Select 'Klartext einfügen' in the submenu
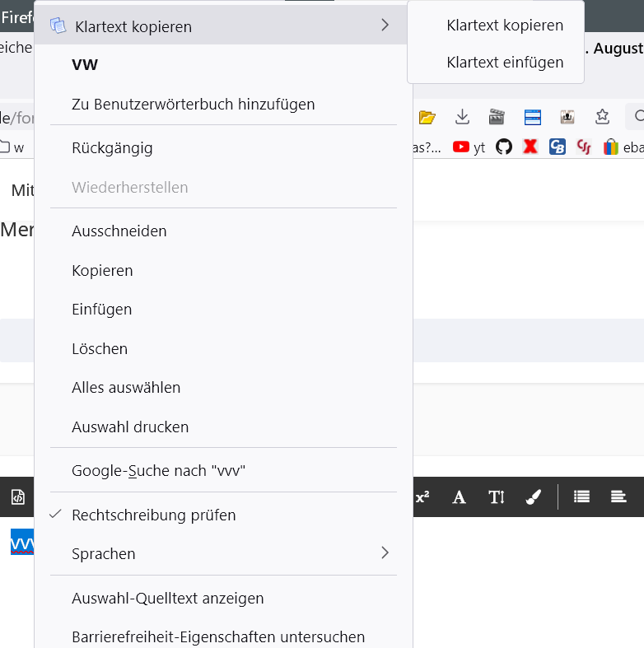 [505, 62]
